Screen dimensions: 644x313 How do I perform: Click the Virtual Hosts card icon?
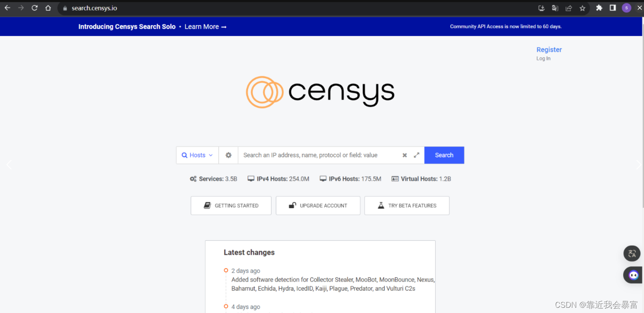[x=395, y=179]
